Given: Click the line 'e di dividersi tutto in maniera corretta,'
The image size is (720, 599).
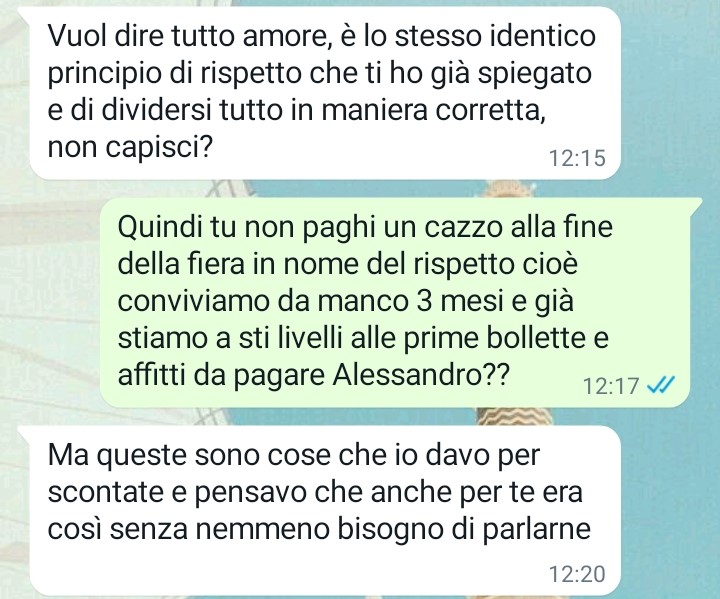Looking at the screenshot, I should coord(297,110).
